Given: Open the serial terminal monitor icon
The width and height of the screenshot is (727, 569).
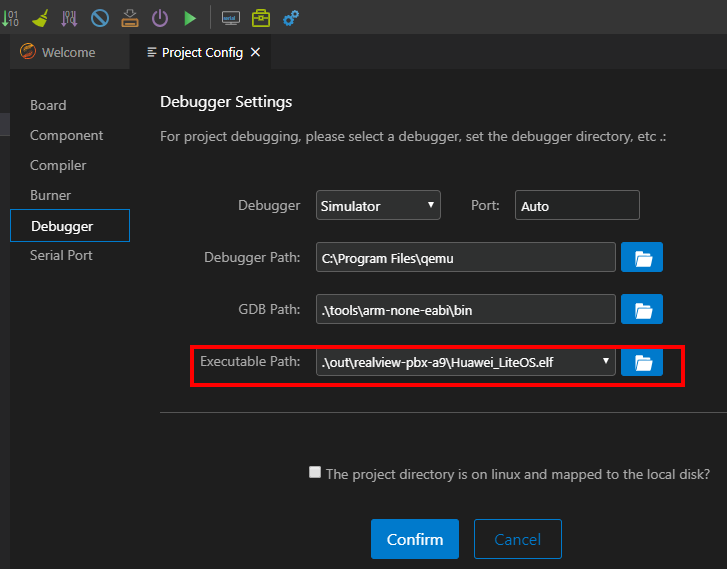Looking at the screenshot, I should 230,17.
